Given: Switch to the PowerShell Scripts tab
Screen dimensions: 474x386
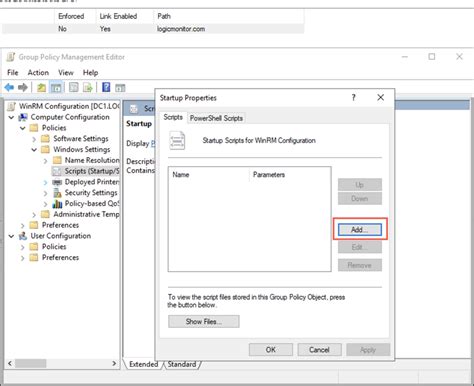Looking at the screenshot, I should [216, 118].
